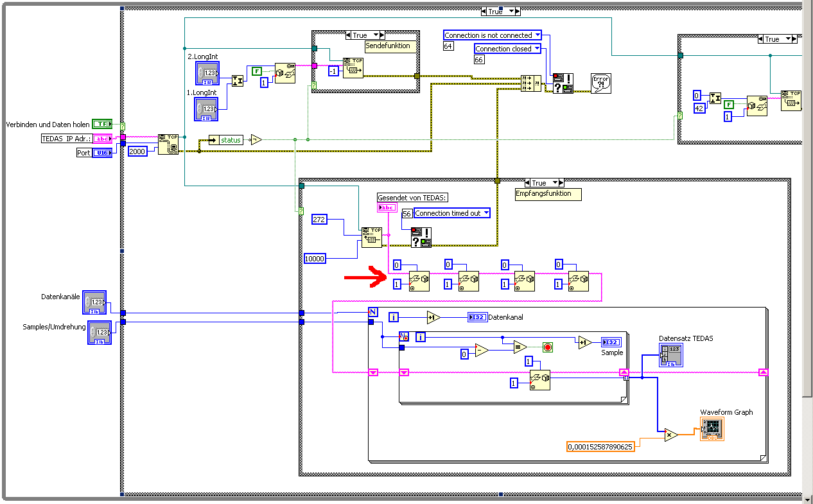Open Connection timed out ring dropdown
The image size is (813, 504).
[x=485, y=213]
